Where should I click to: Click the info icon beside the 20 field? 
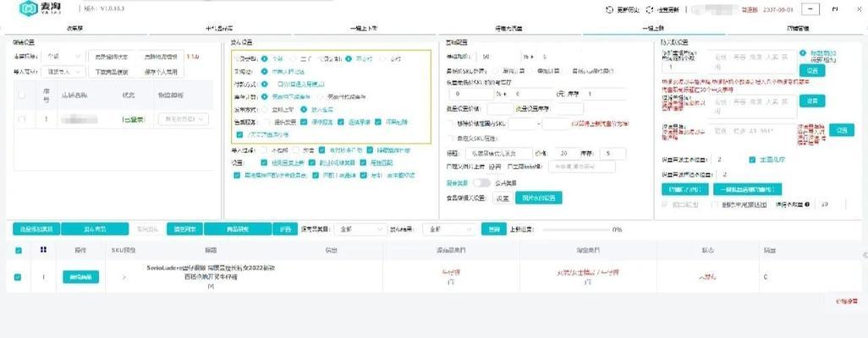pyautogui.click(x=808, y=204)
